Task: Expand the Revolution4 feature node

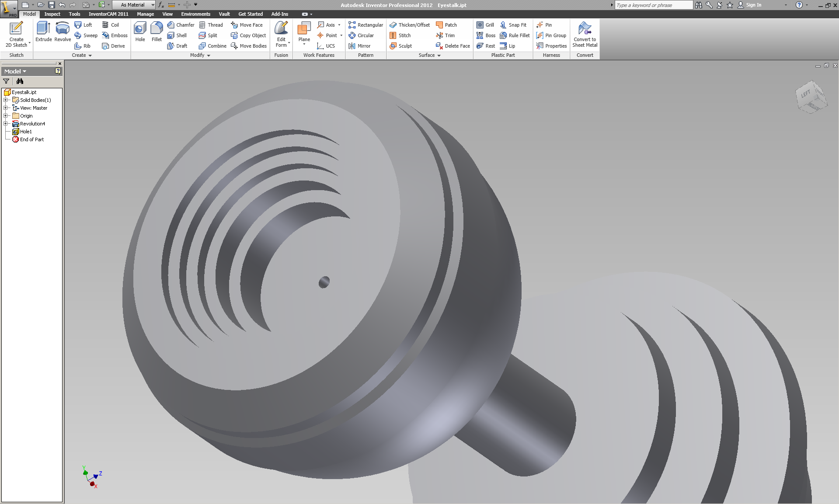Action: (x=6, y=124)
